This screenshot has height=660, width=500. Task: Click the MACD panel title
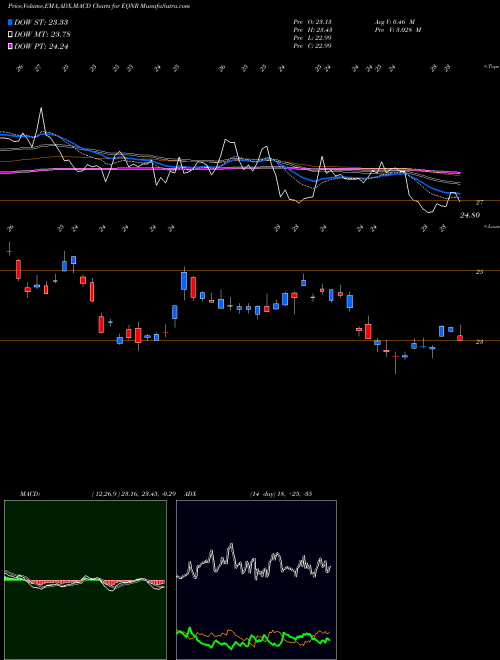(x=30, y=494)
